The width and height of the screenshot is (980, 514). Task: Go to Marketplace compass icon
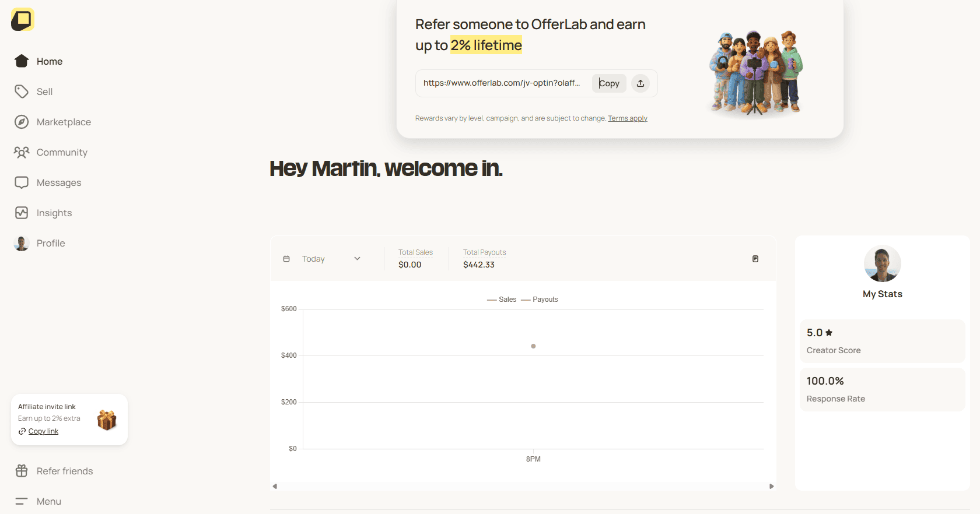pos(22,122)
